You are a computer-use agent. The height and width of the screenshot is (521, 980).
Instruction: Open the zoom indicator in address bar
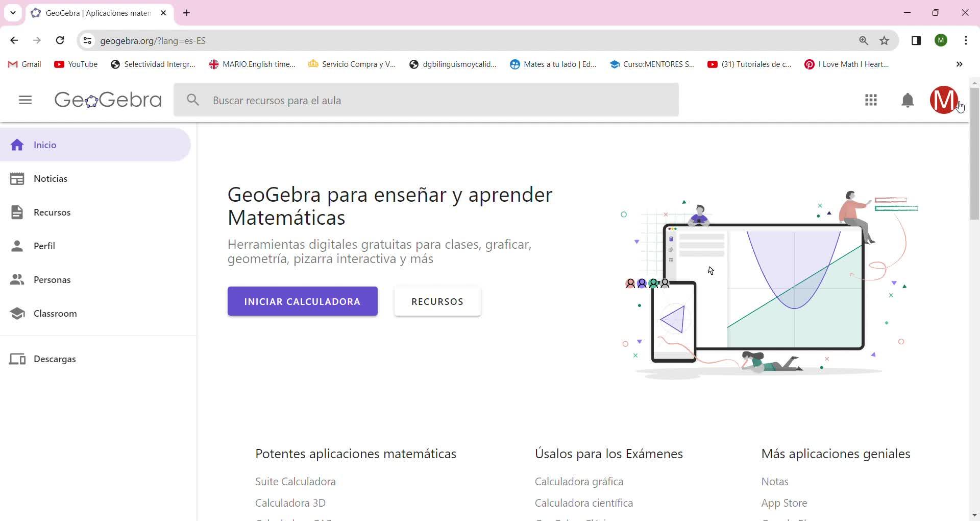[864, 40]
